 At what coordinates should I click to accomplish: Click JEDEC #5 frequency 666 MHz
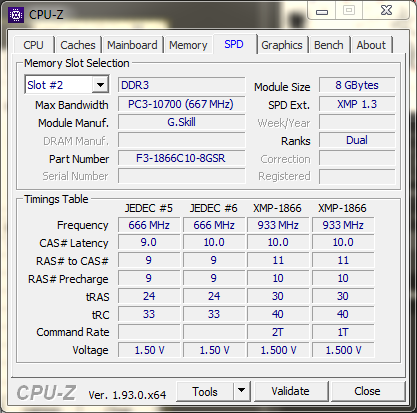tap(149, 225)
